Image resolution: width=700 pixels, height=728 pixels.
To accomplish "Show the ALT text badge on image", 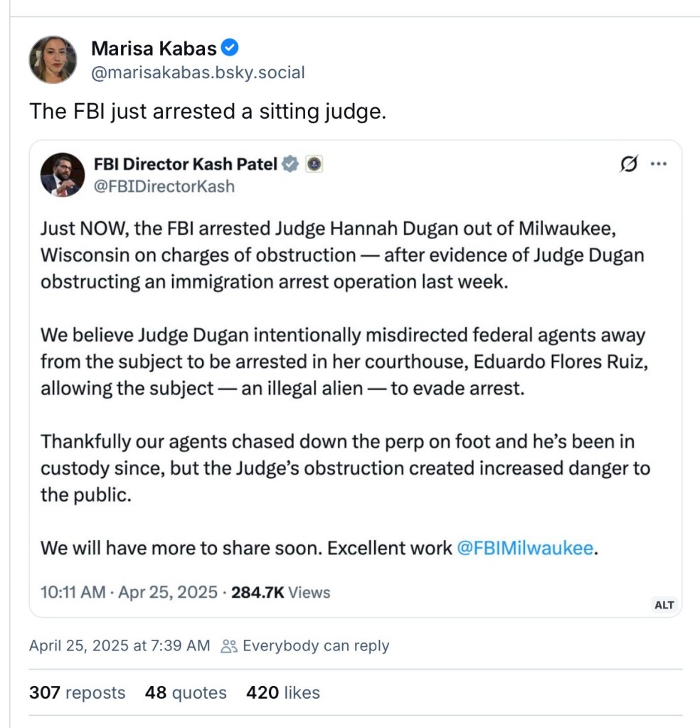I will (x=664, y=605).
